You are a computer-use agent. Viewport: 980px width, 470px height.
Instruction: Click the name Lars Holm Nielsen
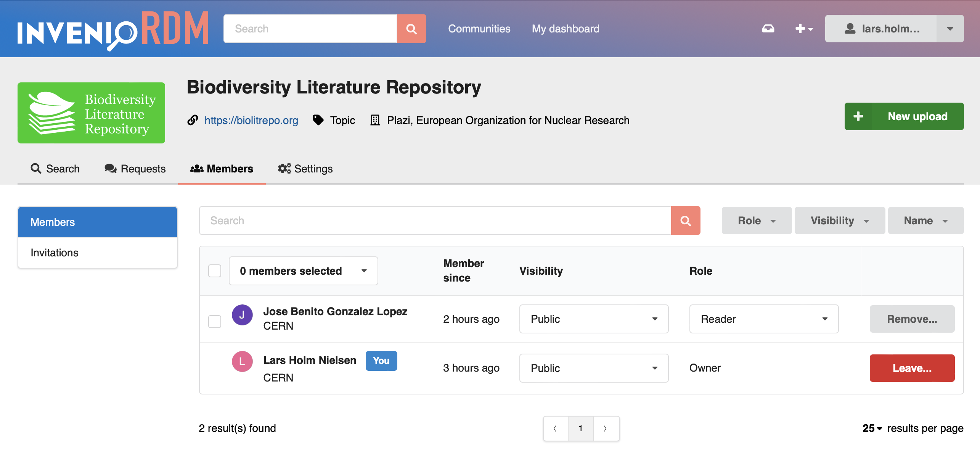tap(310, 360)
